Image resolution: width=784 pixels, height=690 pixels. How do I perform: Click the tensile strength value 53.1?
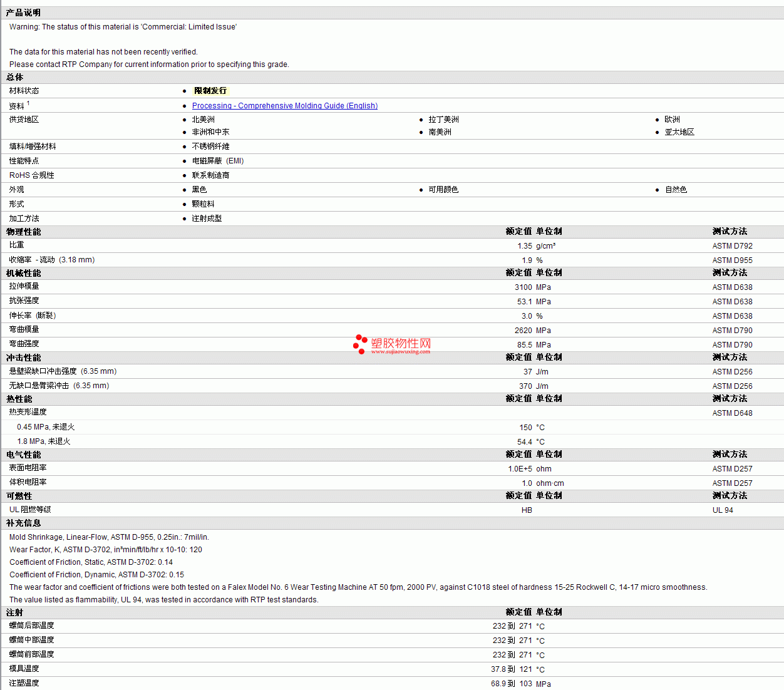click(525, 302)
